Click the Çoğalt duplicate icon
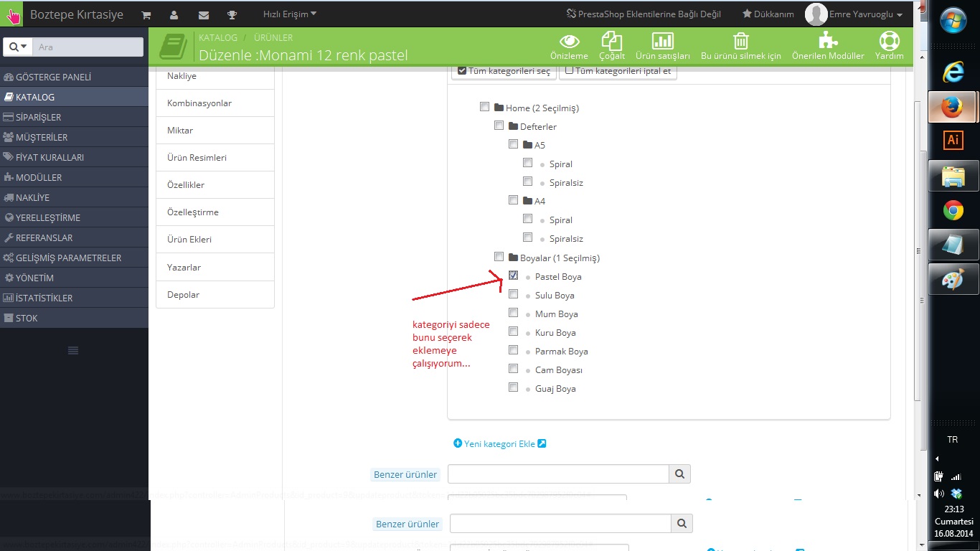980x551 pixels. click(x=612, y=41)
